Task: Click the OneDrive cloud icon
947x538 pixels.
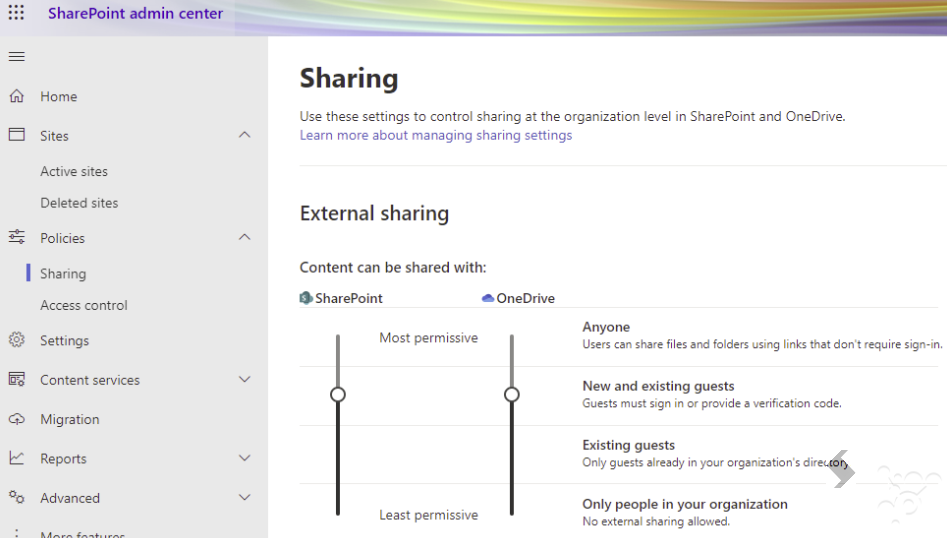Action: pos(488,298)
